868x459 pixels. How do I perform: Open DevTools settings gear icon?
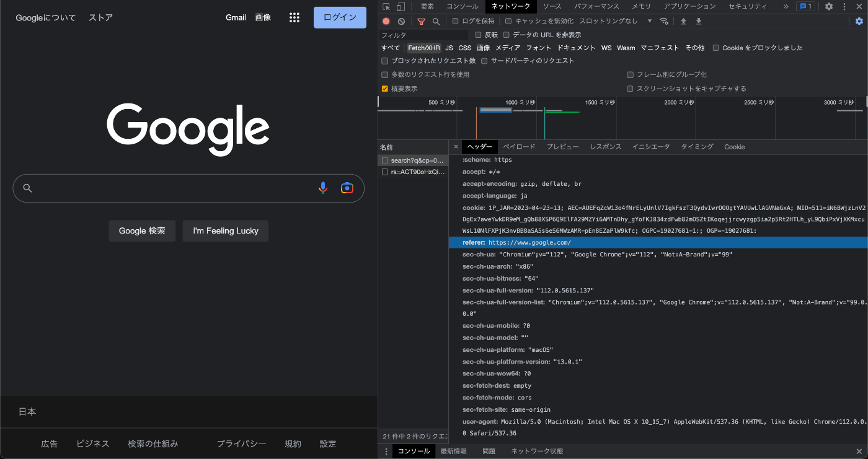pos(829,6)
